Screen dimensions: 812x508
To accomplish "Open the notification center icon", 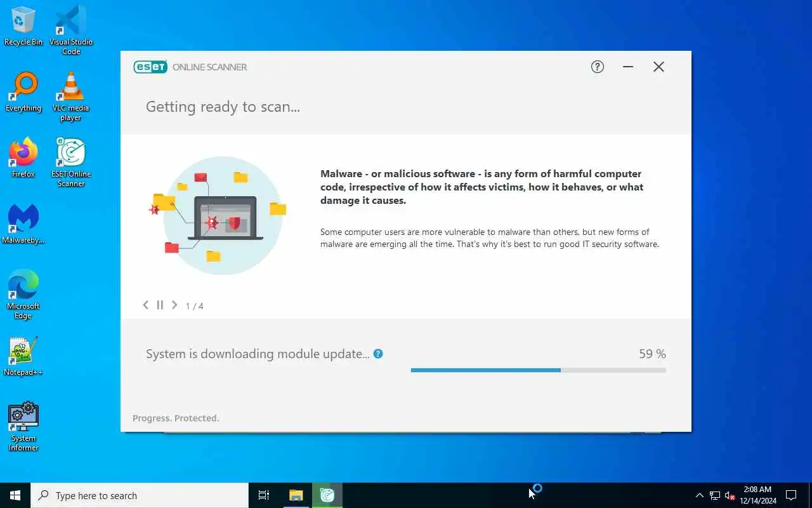I will point(791,495).
